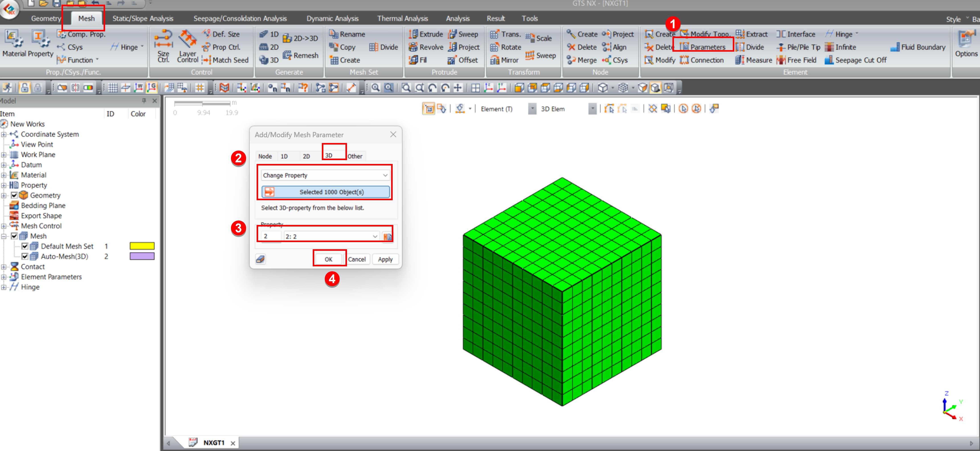Image resolution: width=980 pixels, height=451 pixels.
Task: Open the 2: 2 property dropdown
Action: [x=331, y=237]
